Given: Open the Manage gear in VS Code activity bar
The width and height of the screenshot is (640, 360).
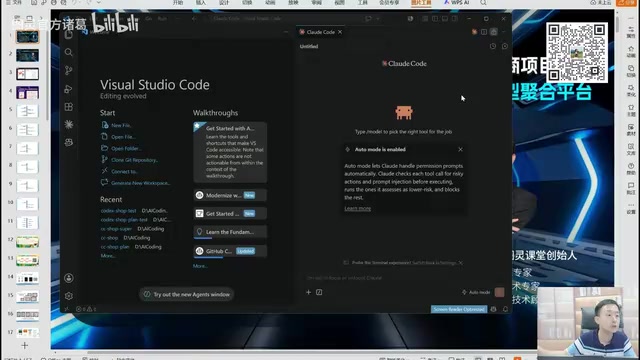Looking at the screenshot, I should (x=69, y=296).
